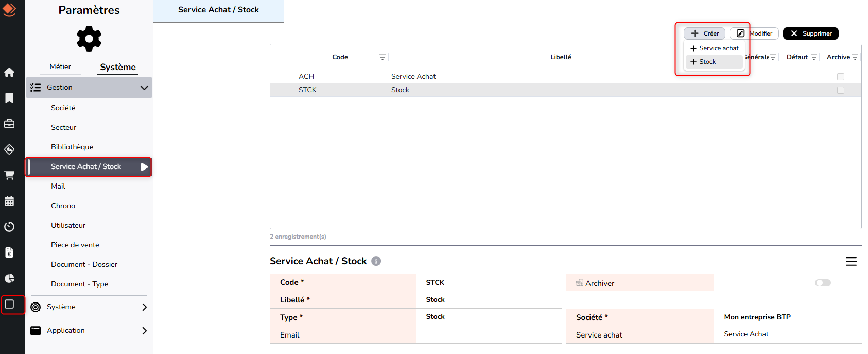The height and width of the screenshot is (354, 868).
Task: Select the STCK code cell in table
Action: click(x=307, y=90)
